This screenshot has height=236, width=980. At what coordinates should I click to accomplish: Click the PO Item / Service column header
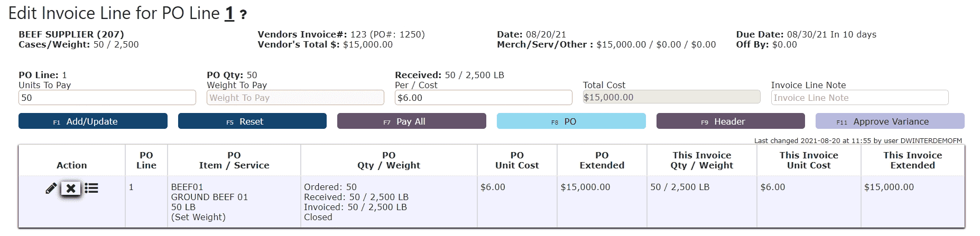pos(234,160)
